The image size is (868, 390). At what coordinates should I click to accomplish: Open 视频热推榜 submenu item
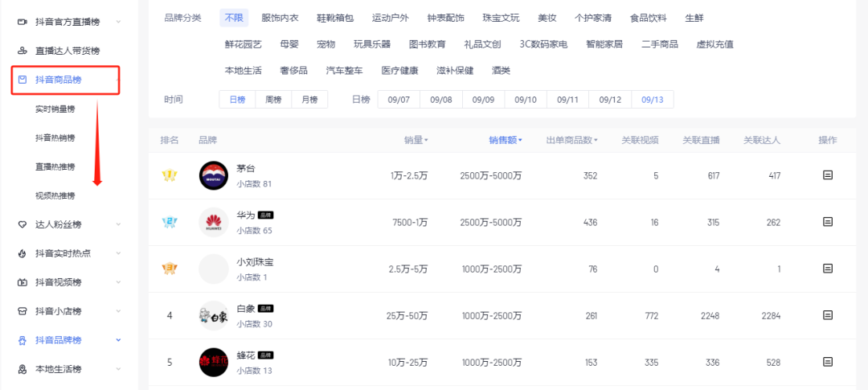(55, 195)
